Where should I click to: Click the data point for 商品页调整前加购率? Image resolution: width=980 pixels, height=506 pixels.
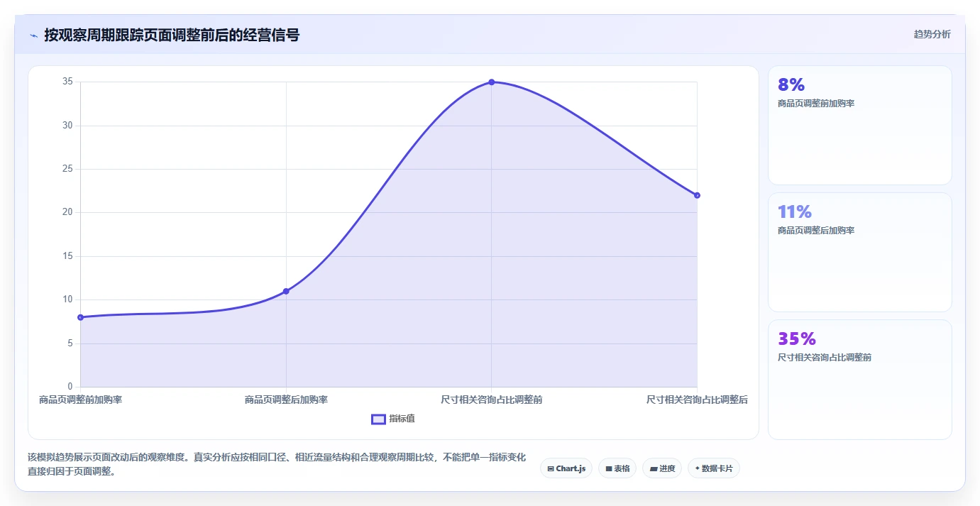[80, 317]
